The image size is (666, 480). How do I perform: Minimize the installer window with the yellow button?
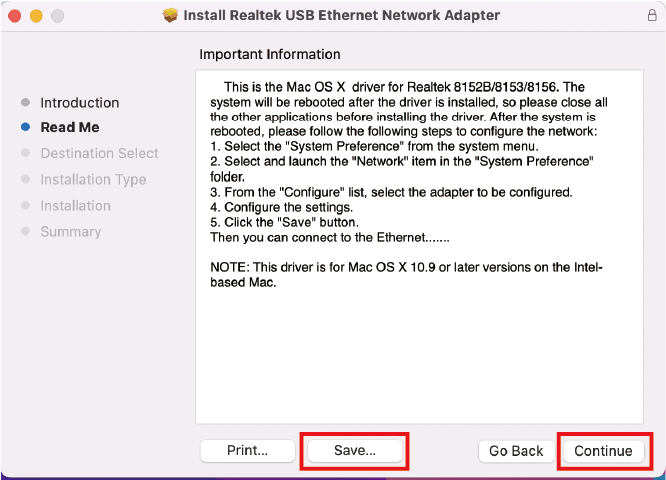(37, 16)
